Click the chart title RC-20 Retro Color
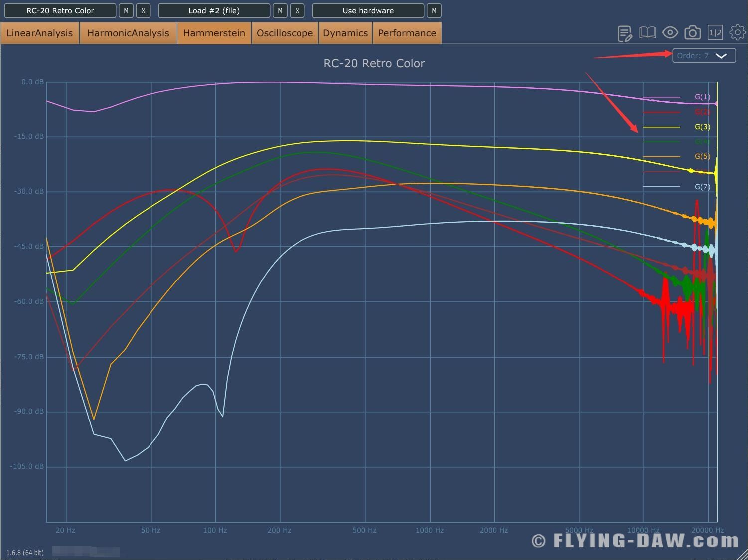Screen dimensions: 748x560 tap(374, 63)
